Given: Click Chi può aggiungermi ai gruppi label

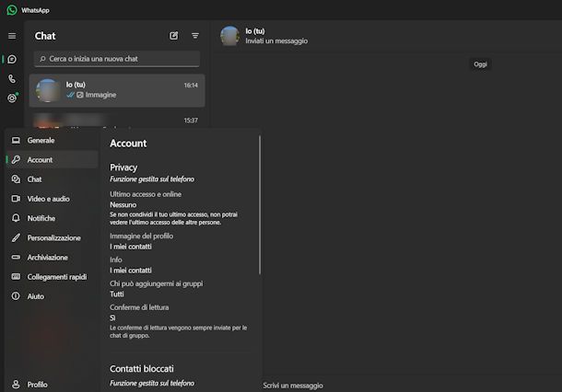Looking at the screenshot, I should point(157,283).
